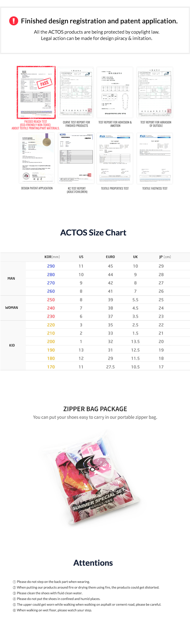Viewport: 190px width, 644px height.
Task: Click the EURO column header
Action: [x=110, y=257]
